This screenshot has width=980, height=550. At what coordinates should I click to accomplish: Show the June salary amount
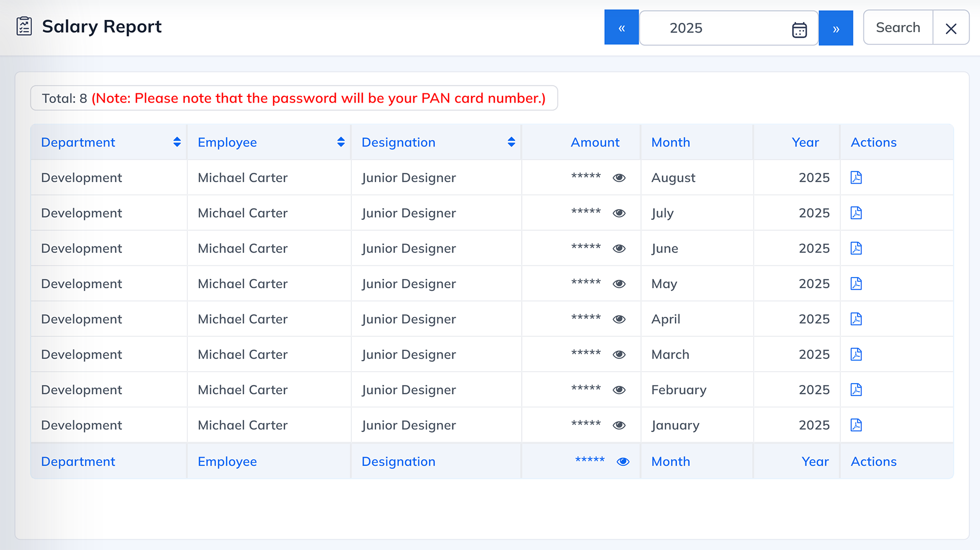click(x=619, y=248)
